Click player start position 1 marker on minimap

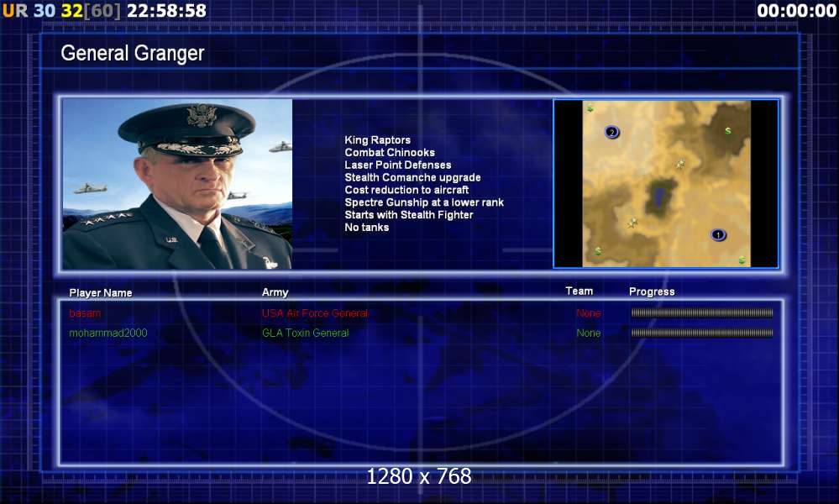(717, 234)
